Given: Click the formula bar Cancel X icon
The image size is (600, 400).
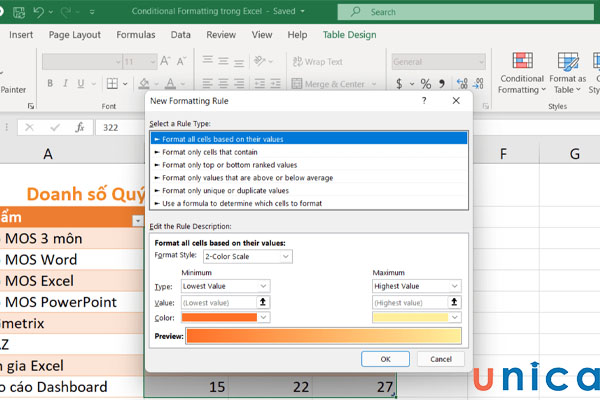Looking at the screenshot, I should click(x=28, y=128).
